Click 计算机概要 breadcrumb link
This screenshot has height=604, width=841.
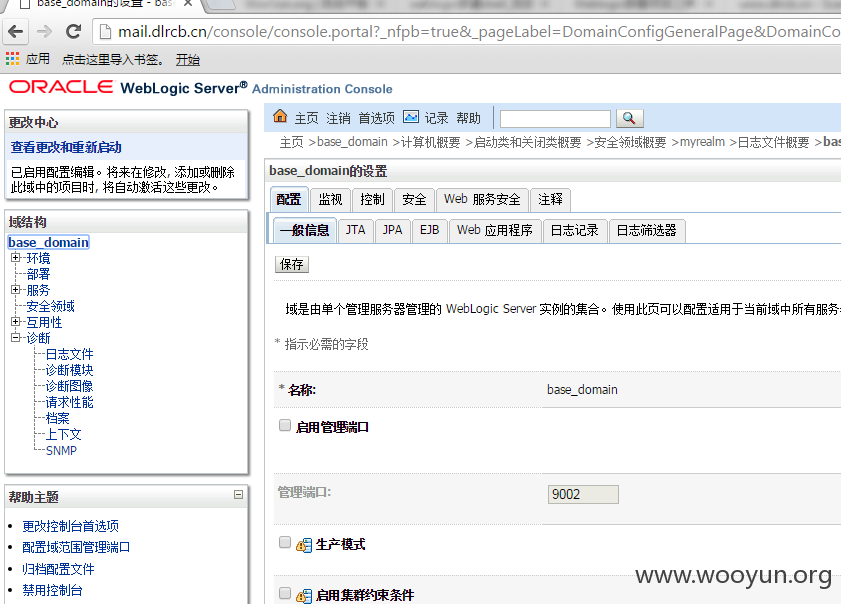click(x=431, y=142)
